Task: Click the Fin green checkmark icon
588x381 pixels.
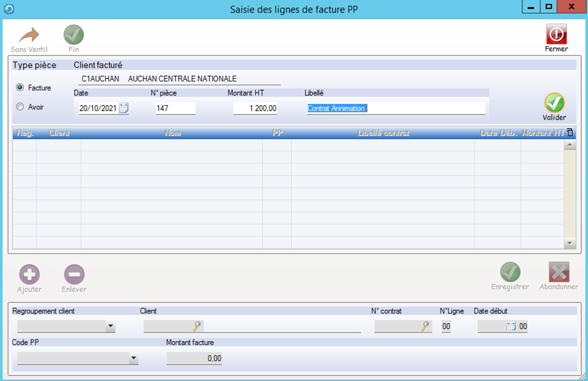Action: (x=73, y=35)
